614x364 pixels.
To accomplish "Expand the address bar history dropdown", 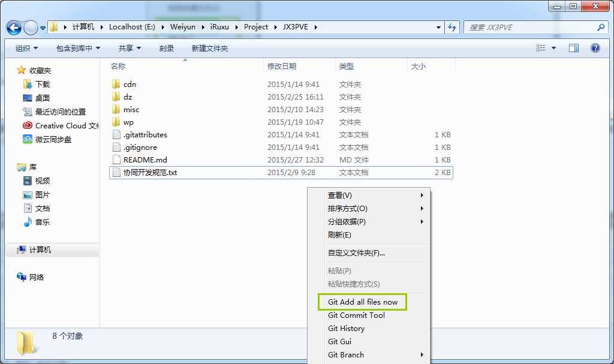I will click(438, 28).
